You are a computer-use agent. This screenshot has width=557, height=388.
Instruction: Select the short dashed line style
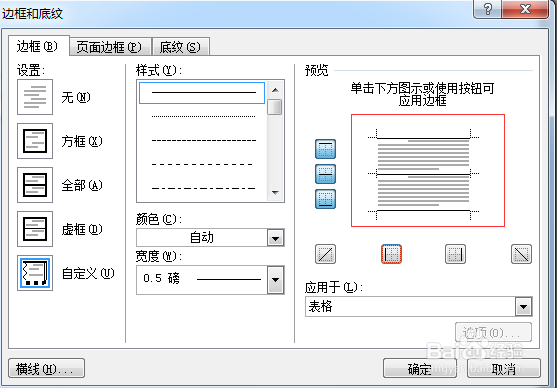pyautogui.click(x=203, y=140)
